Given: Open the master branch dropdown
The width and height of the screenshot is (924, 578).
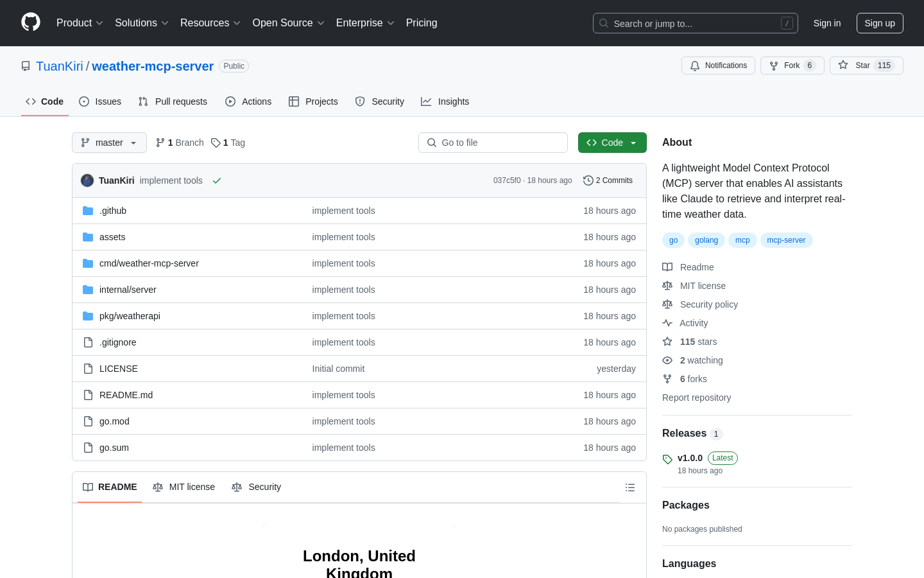Looking at the screenshot, I should (x=109, y=143).
